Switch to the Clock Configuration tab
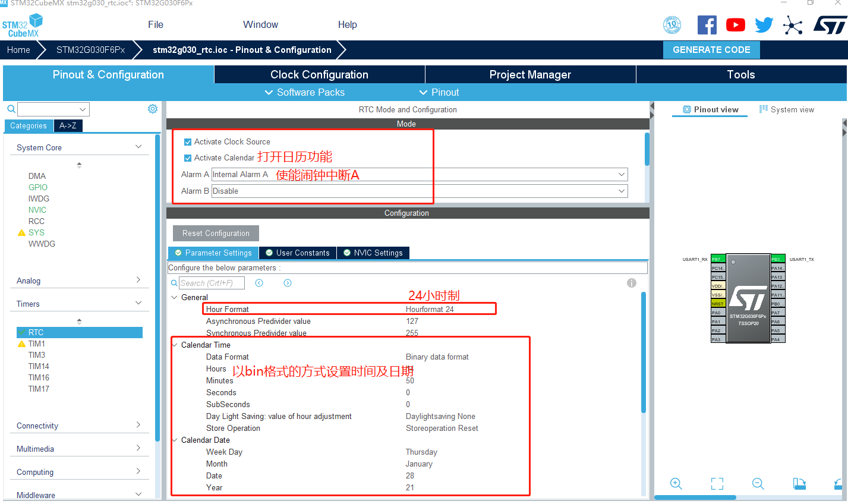The height and width of the screenshot is (504, 848). tap(319, 74)
